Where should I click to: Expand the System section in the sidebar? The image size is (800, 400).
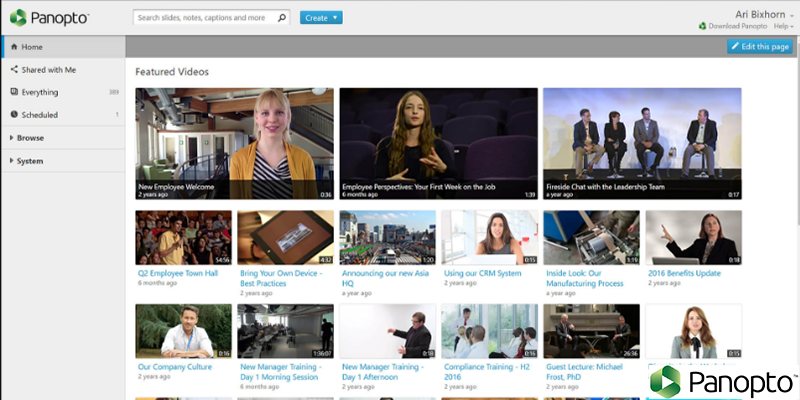(30, 161)
